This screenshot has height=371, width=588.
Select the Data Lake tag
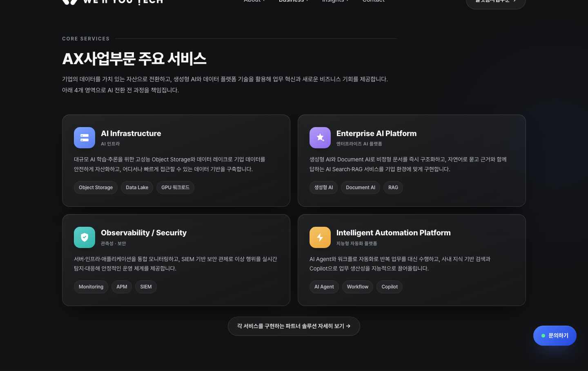[137, 188]
